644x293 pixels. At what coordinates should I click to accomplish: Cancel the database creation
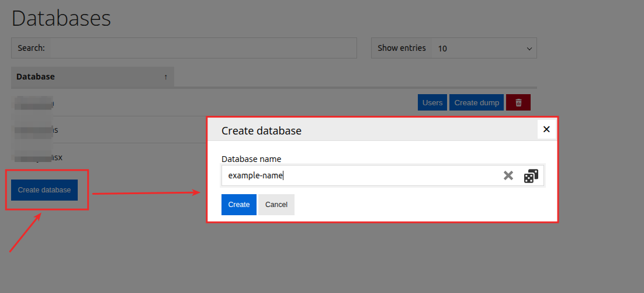tap(276, 205)
